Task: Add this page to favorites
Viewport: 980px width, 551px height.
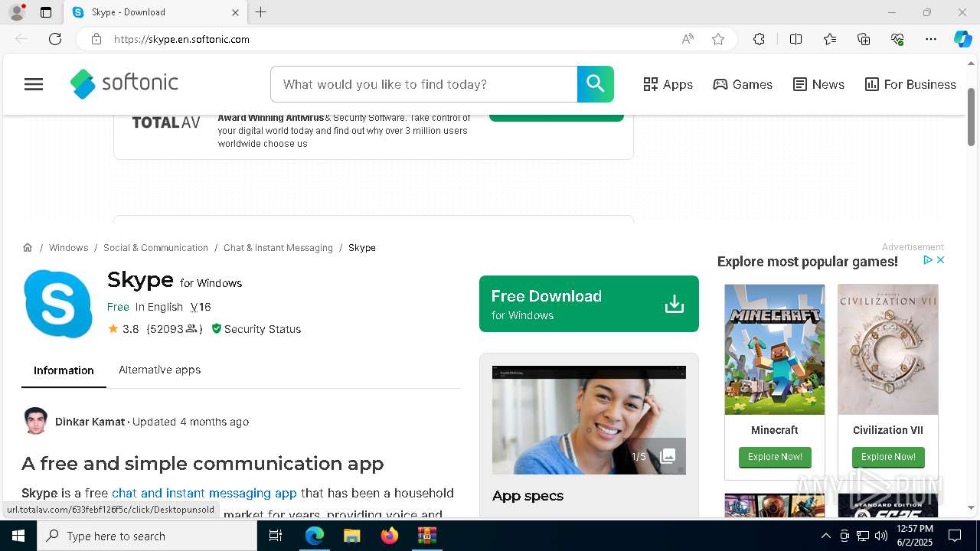Action: coord(718,39)
